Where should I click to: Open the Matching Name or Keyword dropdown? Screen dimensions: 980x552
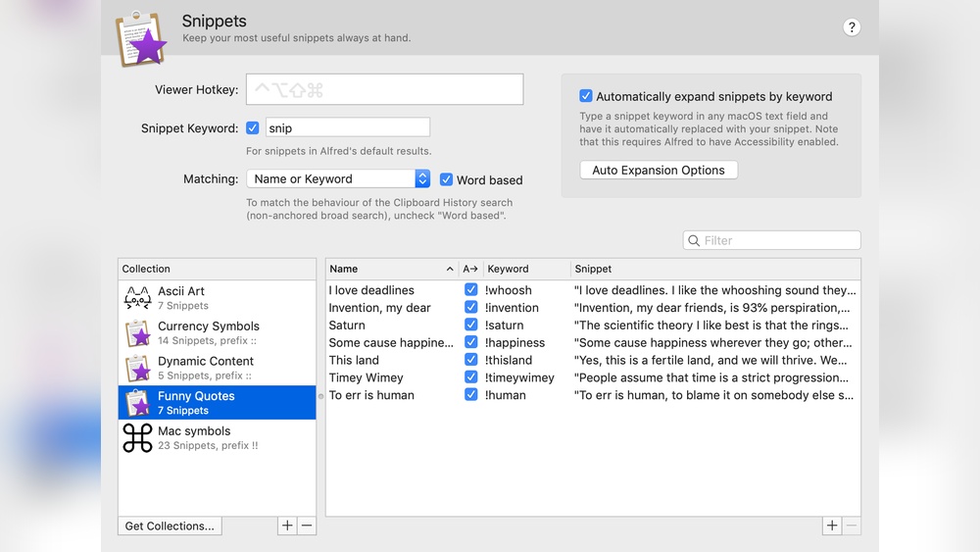[338, 178]
